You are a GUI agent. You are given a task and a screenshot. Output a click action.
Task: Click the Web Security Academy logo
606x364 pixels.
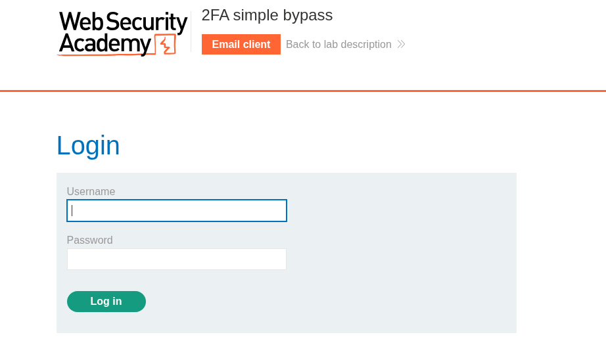coord(123,33)
